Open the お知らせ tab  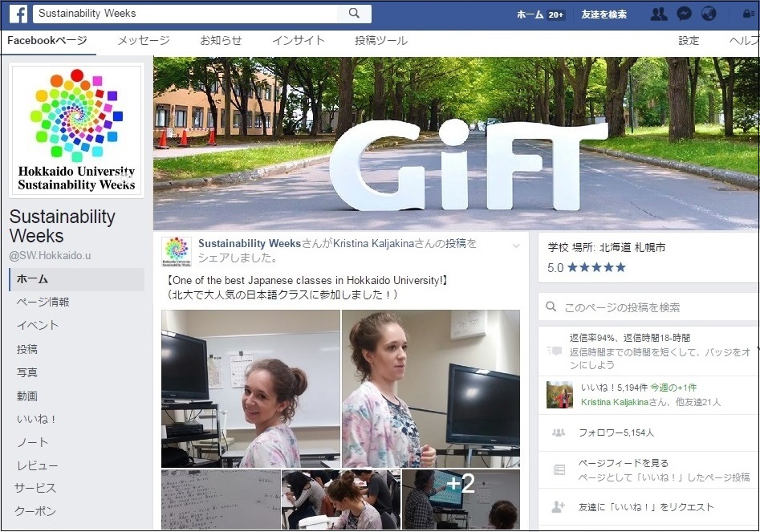click(x=221, y=41)
